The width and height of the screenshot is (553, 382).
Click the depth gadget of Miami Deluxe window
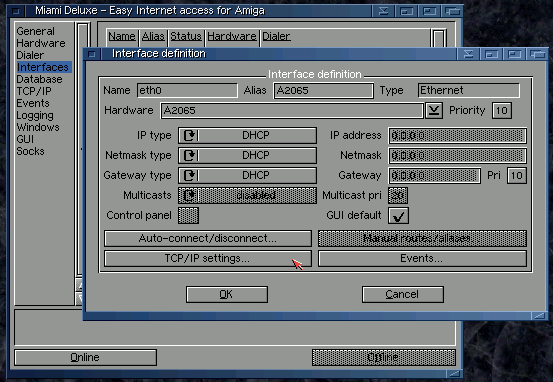point(452,11)
